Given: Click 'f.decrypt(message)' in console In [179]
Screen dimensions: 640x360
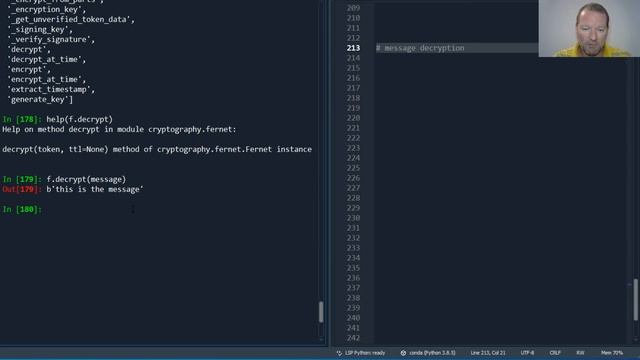Looking at the screenshot, I should click(x=86, y=179).
